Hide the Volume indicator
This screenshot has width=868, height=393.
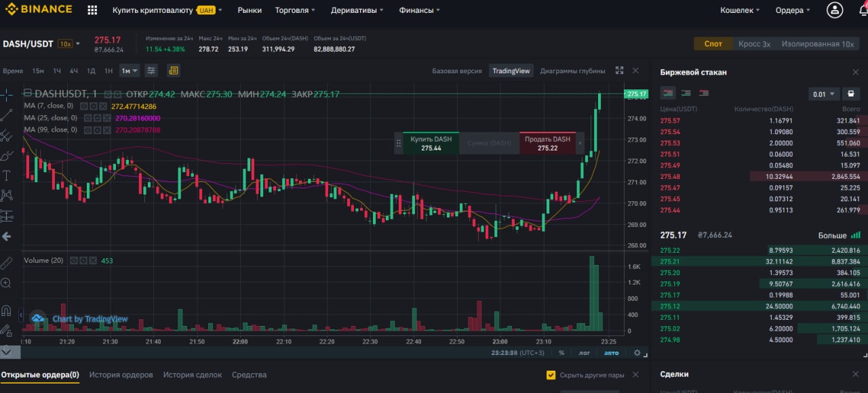pyautogui.click(x=75, y=260)
